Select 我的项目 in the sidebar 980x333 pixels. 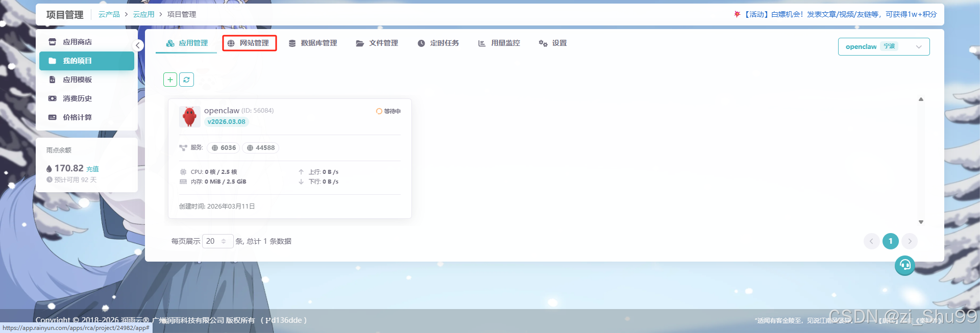coord(87,61)
